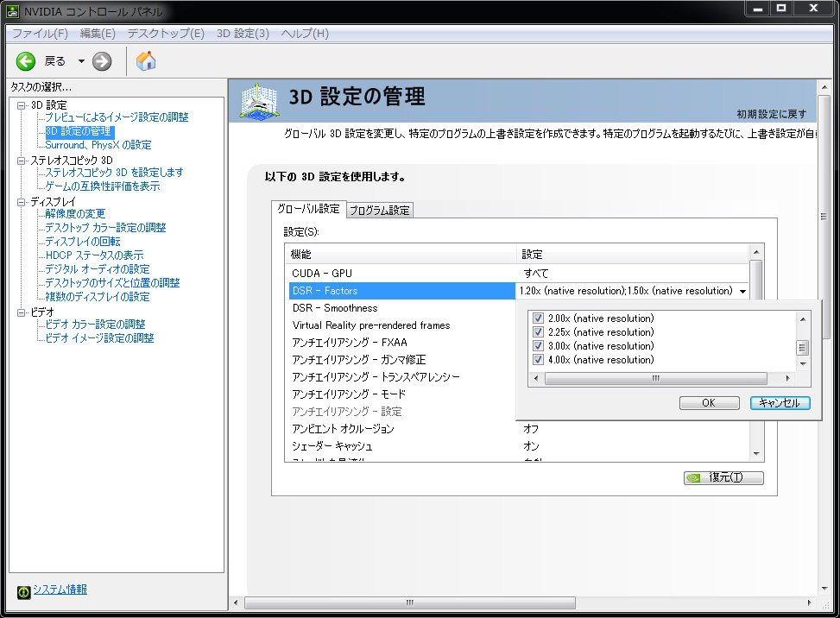840x618 pixels.
Task: Select アンチエイリアシング - トランスペアレンシー row
Action: tap(401, 377)
